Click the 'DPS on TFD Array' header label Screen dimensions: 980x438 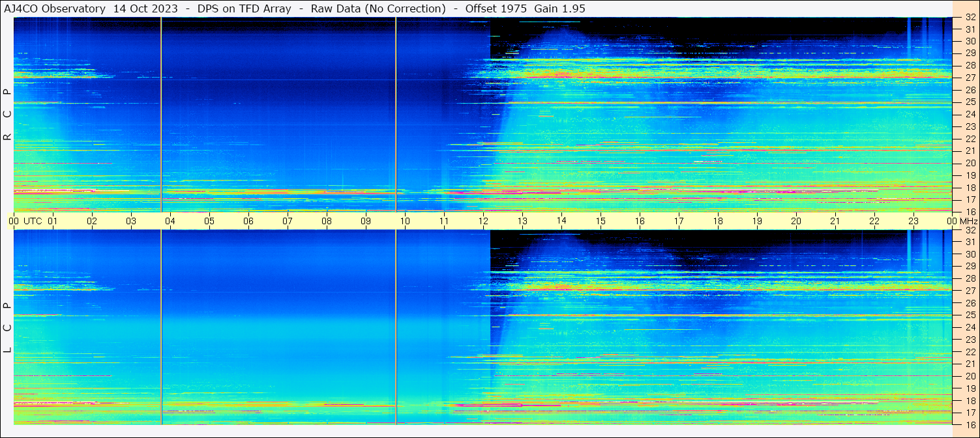point(245,8)
